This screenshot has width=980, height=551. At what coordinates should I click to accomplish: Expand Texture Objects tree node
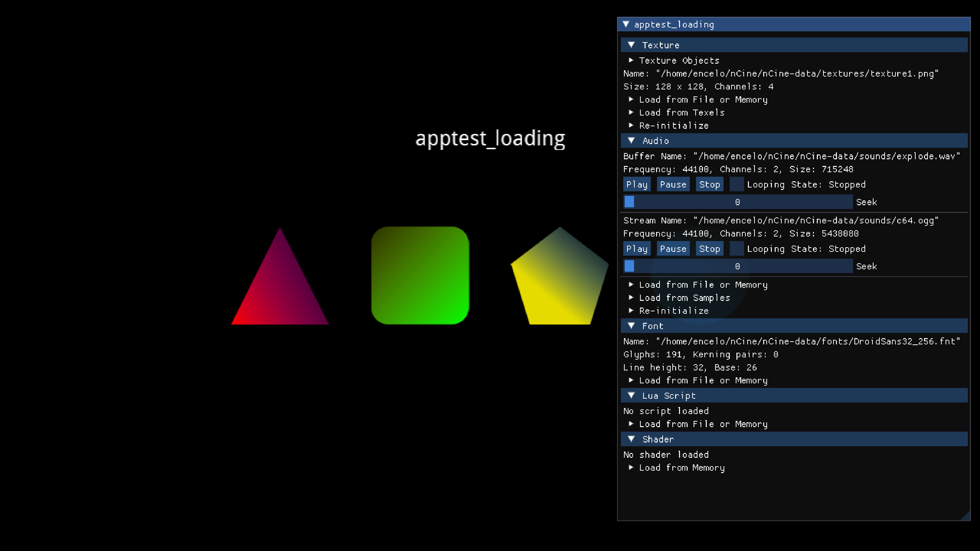coord(632,60)
